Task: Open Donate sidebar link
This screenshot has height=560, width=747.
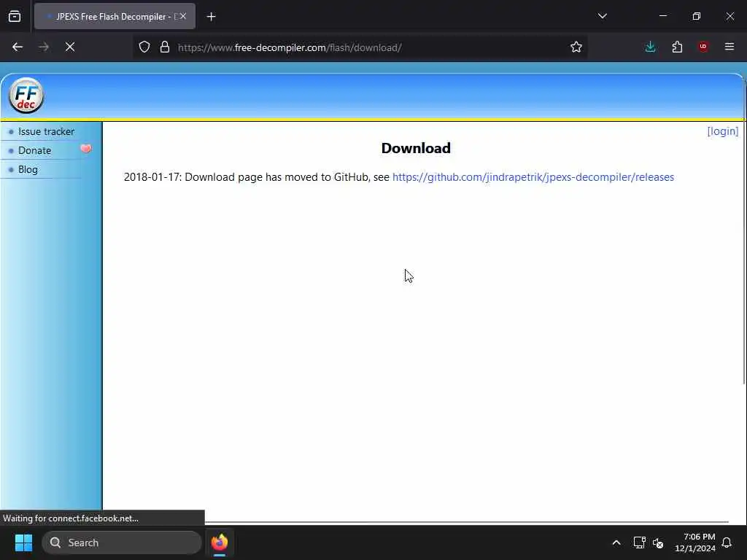Action: tap(34, 150)
